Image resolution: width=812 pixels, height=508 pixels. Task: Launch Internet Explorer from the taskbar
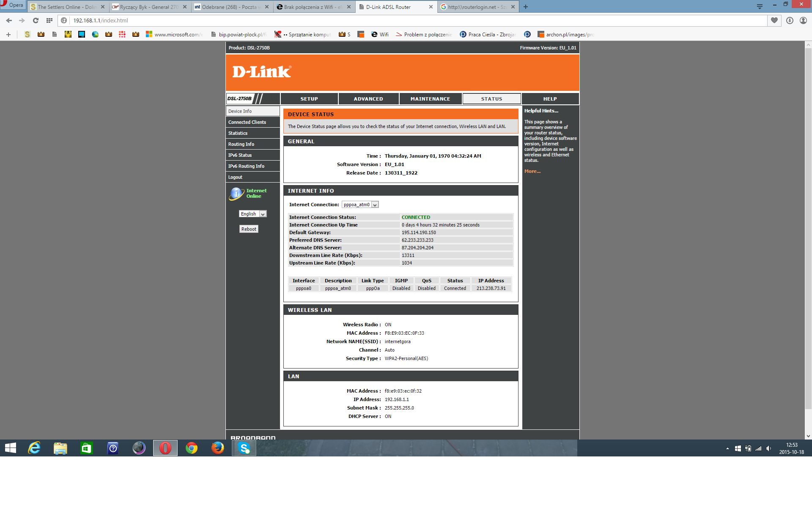tap(34, 448)
